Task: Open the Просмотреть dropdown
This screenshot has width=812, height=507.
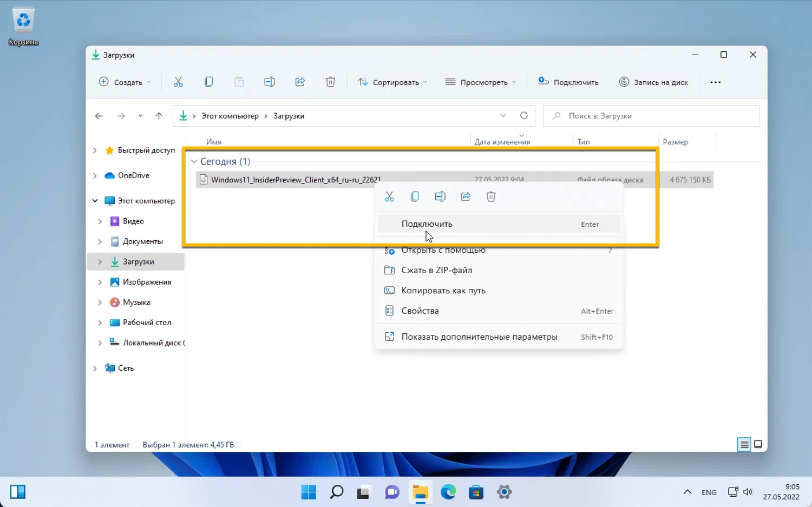Action: [x=480, y=82]
